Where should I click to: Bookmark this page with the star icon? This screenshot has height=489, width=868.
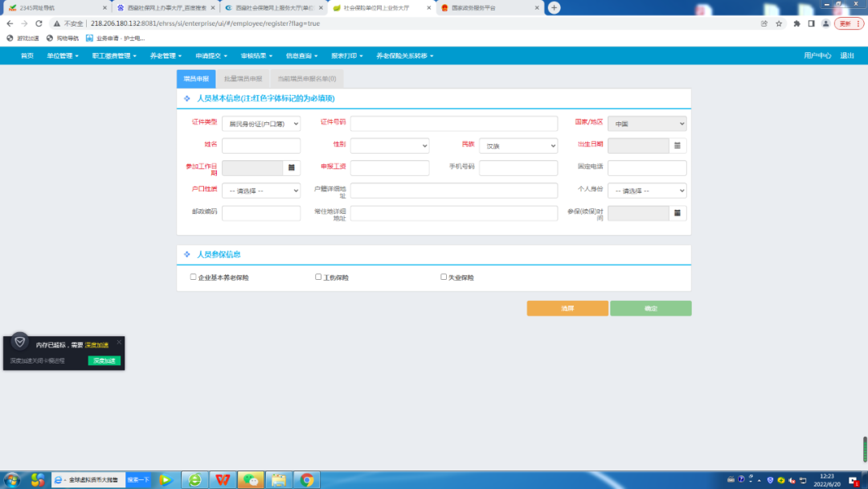click(779, 23)
